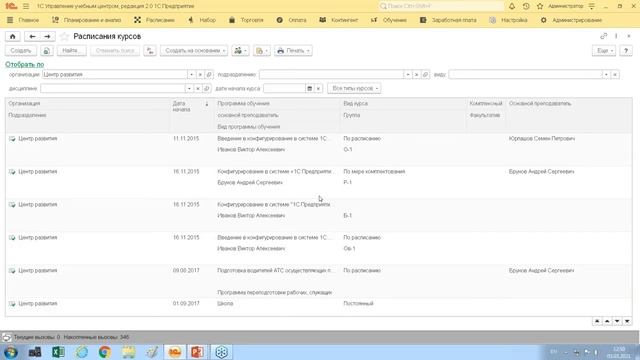Screen dimensions: 640x360
Task: Navigate back using the left arrow
Action: pos(32,36)
